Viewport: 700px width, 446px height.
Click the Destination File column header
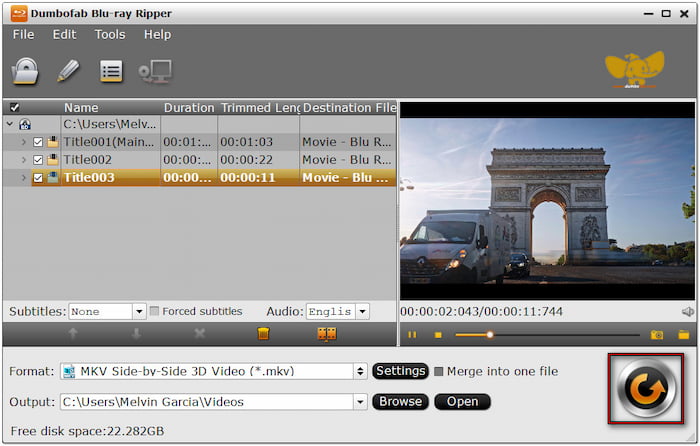point(349,108)
